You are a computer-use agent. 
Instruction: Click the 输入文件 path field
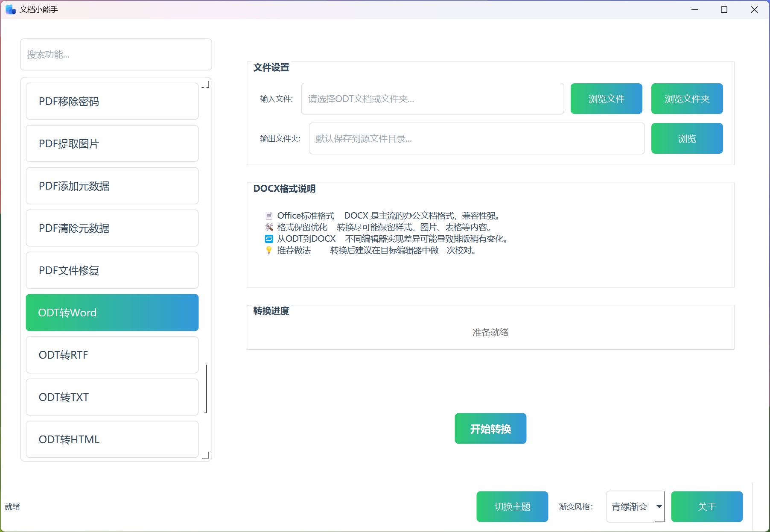(432, 99)
